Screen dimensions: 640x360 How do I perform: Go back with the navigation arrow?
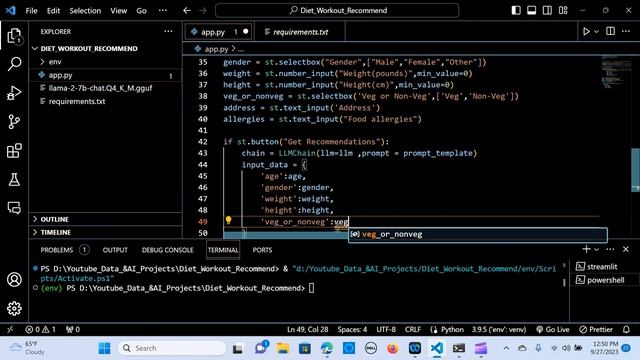187,11
